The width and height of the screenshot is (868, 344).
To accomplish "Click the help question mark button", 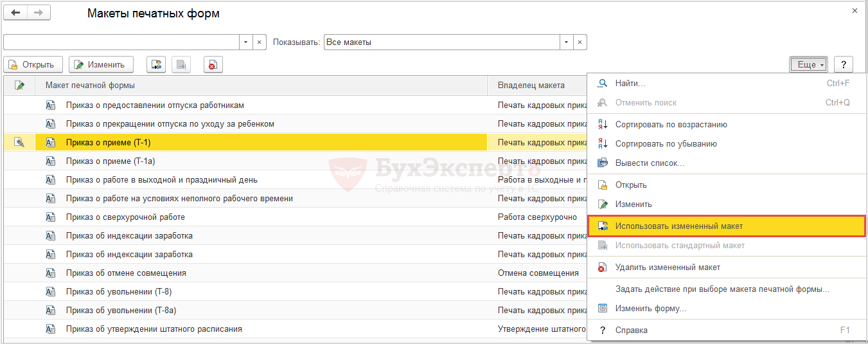I will click(x=843, y=64).
